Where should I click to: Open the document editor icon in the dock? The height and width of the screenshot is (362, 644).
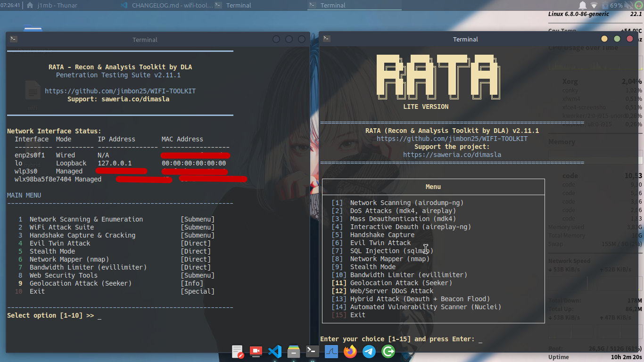[237, 351]
